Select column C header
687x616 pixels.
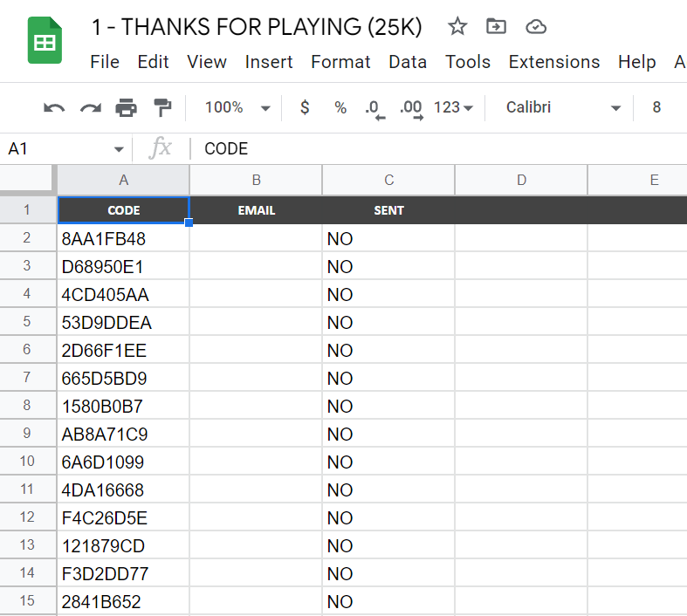click(389, 180)
